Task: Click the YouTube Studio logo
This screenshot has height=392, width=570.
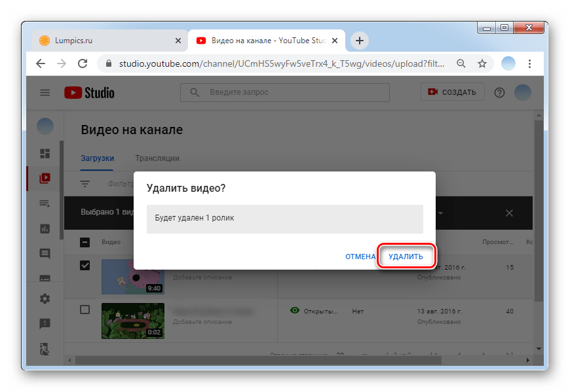Action: pos(89,93)
